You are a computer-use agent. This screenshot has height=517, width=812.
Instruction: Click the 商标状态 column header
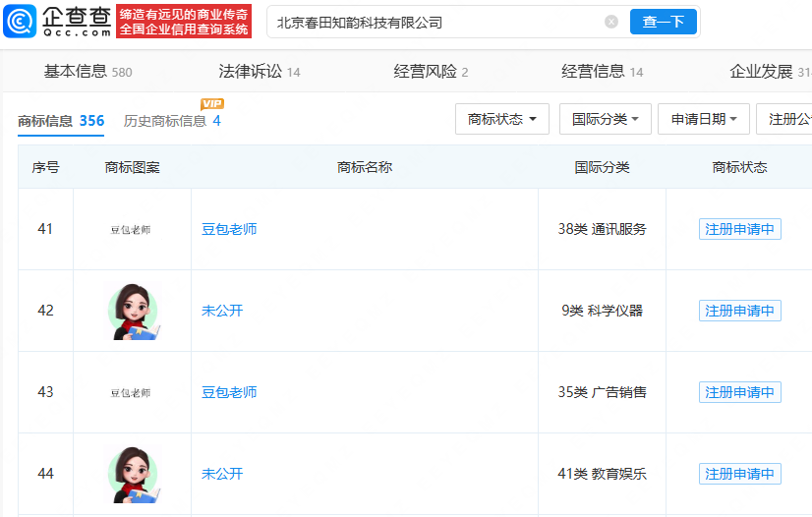click(x=739, y=167)
